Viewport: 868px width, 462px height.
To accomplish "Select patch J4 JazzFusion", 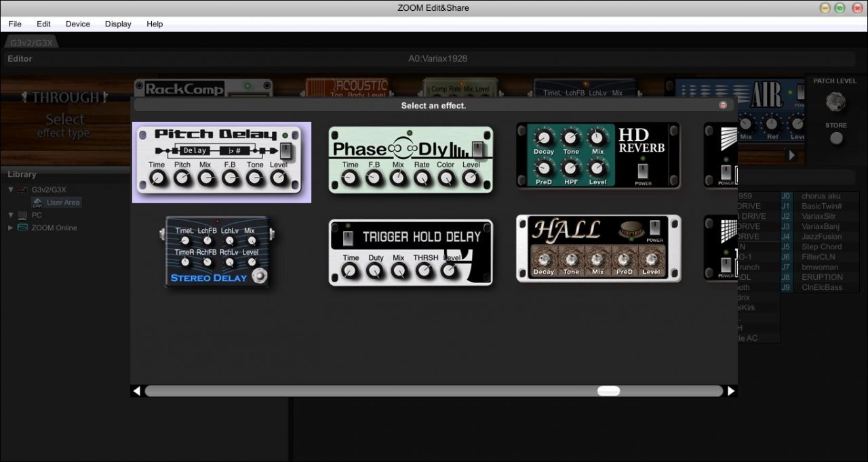I will coord(819,236).
